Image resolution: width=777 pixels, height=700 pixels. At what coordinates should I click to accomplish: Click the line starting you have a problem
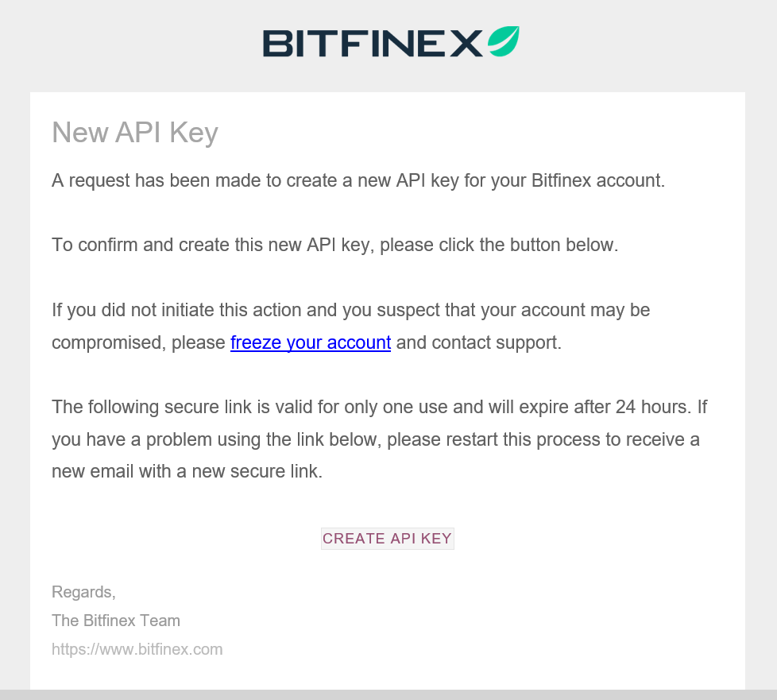click(x=376, y=439)
